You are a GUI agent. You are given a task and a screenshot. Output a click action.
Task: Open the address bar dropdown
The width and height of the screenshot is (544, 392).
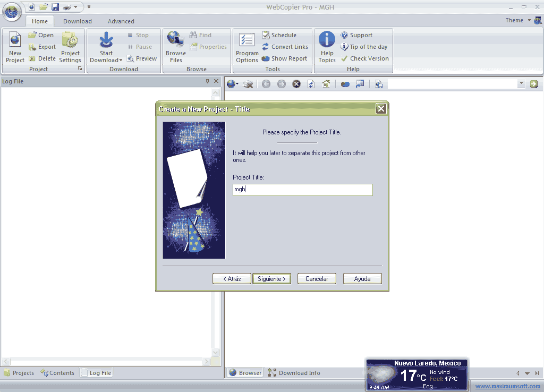tap(521, 83)
